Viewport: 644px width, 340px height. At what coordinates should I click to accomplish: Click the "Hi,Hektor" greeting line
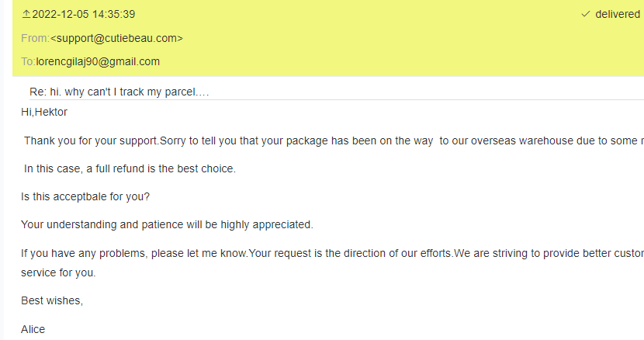click(x=44, y=112)
